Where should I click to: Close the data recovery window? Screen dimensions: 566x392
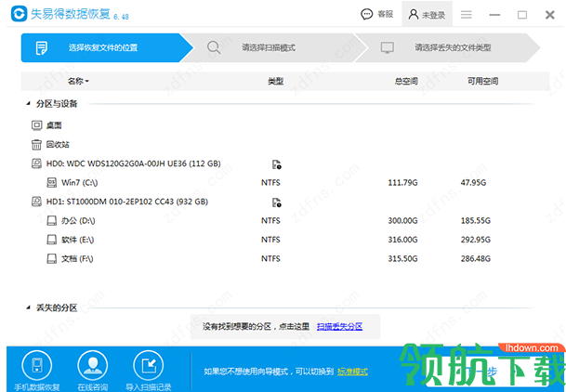[550, 15]
